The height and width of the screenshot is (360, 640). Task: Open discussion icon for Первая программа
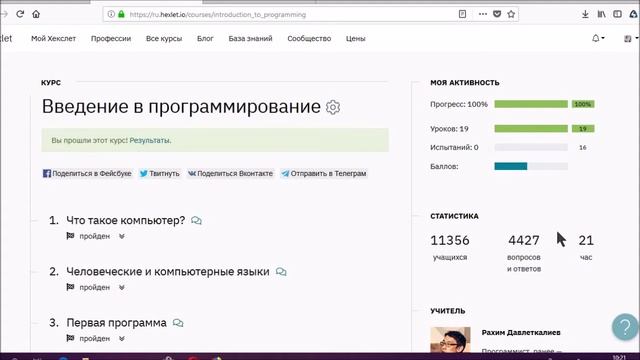point(178,323)
